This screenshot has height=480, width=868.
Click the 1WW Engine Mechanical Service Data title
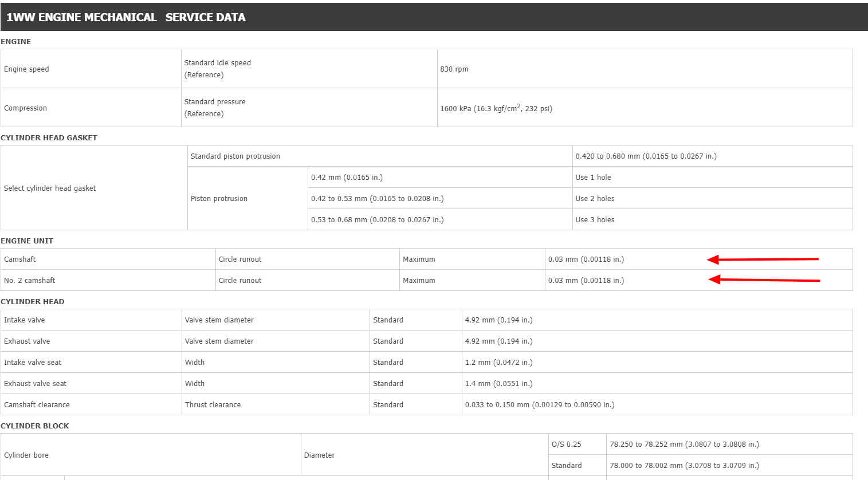[x=126, y=17]
